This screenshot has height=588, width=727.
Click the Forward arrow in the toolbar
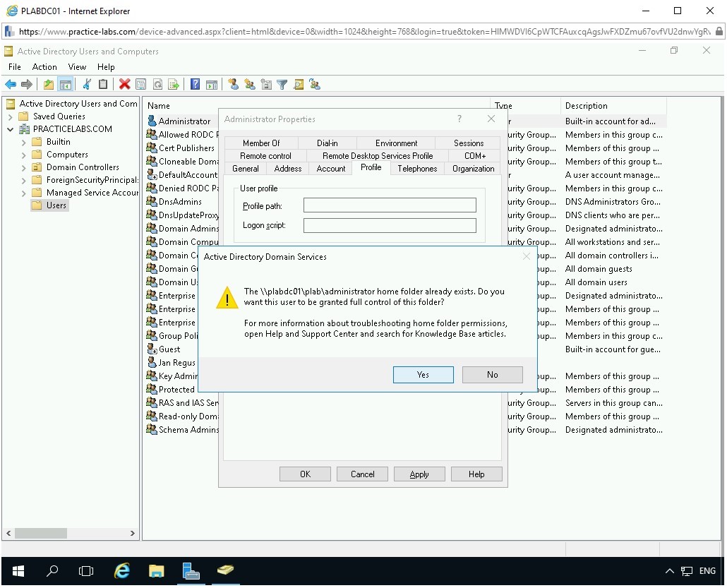(27, 85)
